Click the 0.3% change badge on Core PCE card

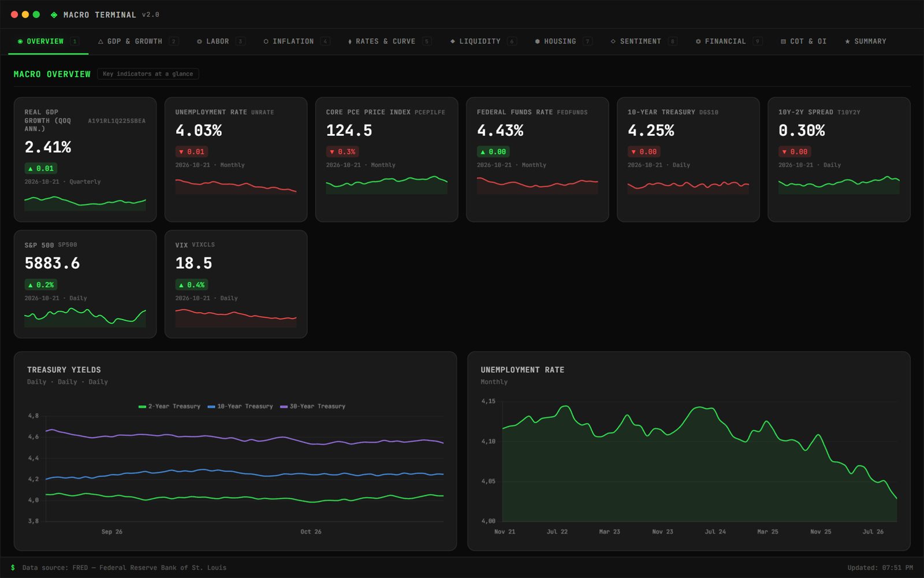[342, 152]
